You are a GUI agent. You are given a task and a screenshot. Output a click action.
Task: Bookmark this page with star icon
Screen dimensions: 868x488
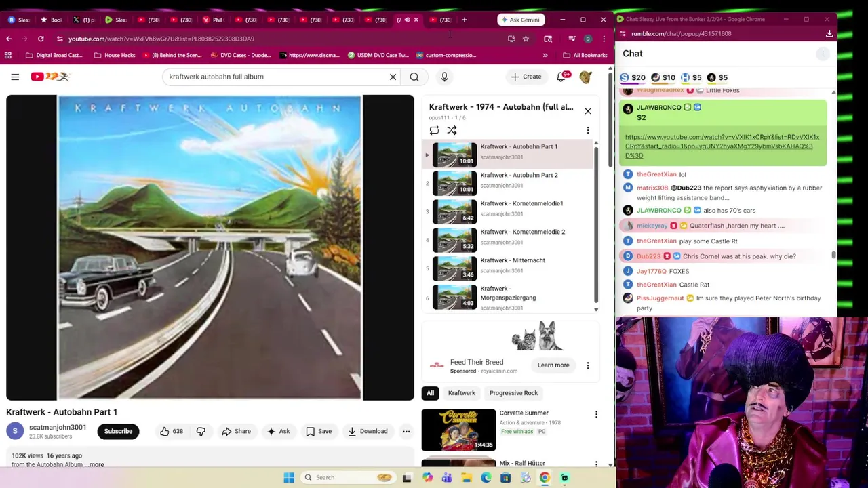click(x=526, y=39)
